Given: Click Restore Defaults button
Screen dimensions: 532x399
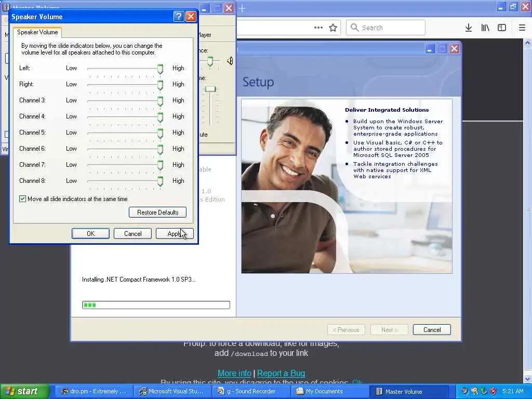Looking at the screenshot, I should tap(158, 212).
